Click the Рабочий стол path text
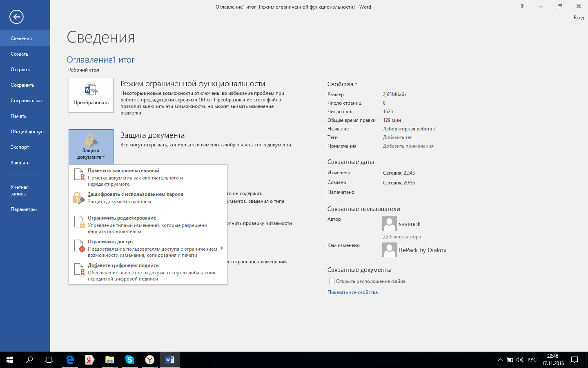588x368 pixels. [x=84, y=70]
